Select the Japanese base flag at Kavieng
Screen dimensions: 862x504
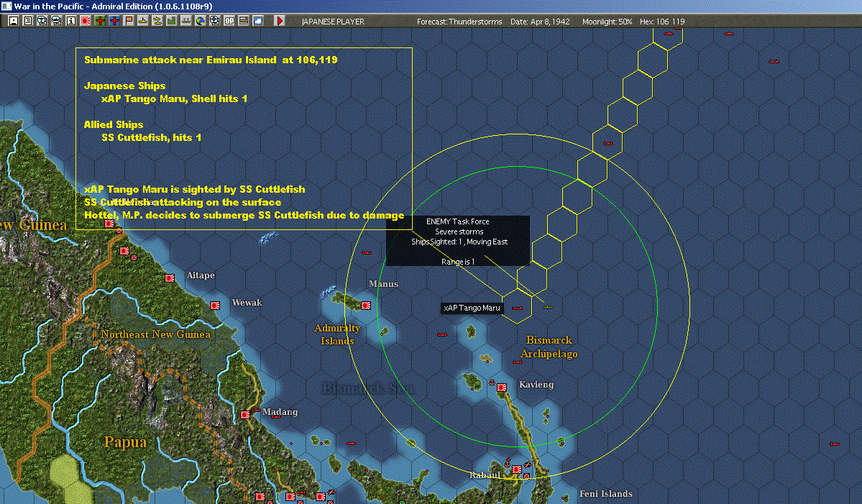tap(501, 388)
